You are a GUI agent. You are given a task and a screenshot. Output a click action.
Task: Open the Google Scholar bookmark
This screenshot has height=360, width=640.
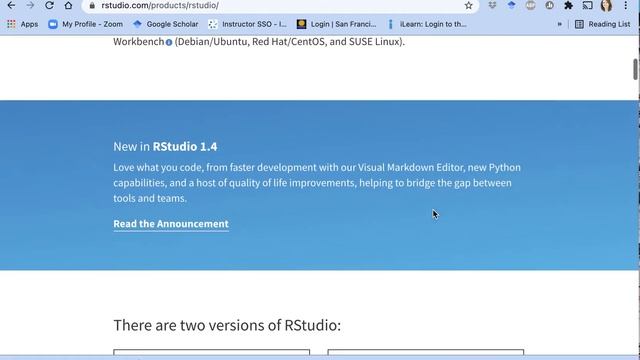166,24
